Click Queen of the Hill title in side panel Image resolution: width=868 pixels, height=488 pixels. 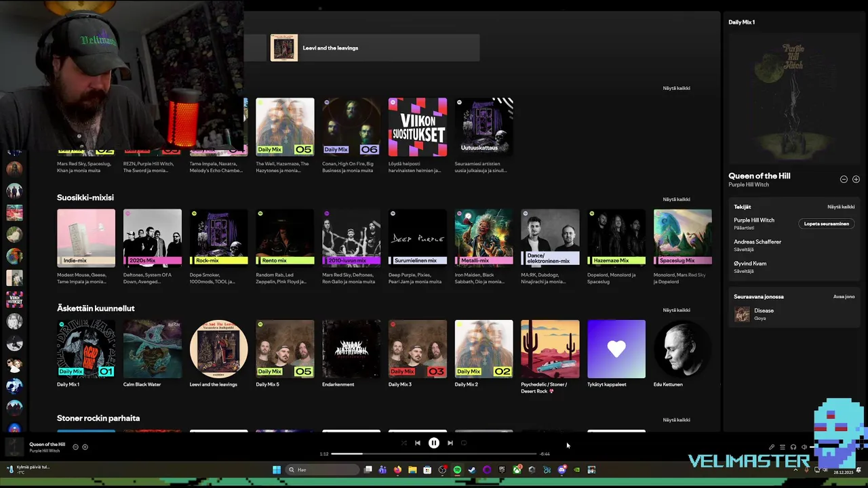point(759,176)
